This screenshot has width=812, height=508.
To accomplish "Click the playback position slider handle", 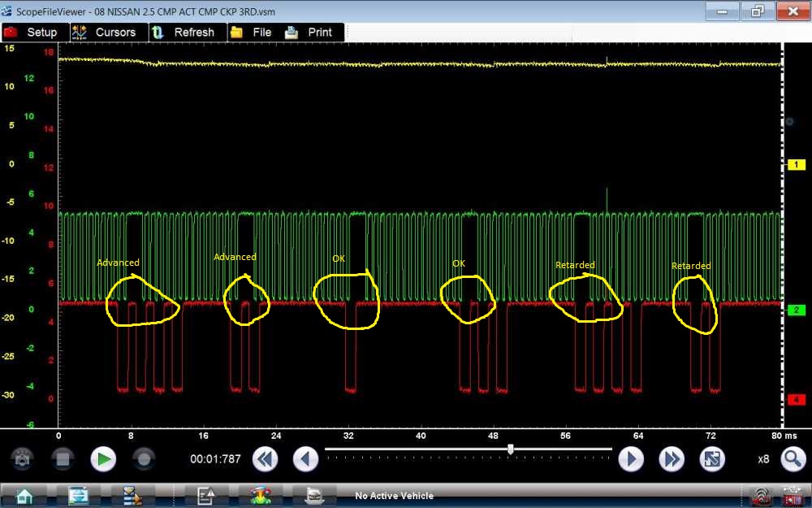I will click(510, 449).
